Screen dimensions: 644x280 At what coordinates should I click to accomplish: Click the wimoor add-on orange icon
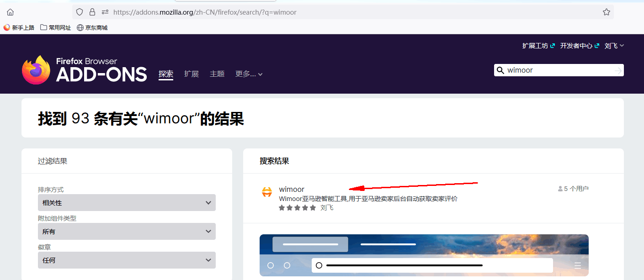tap(267, 192)
